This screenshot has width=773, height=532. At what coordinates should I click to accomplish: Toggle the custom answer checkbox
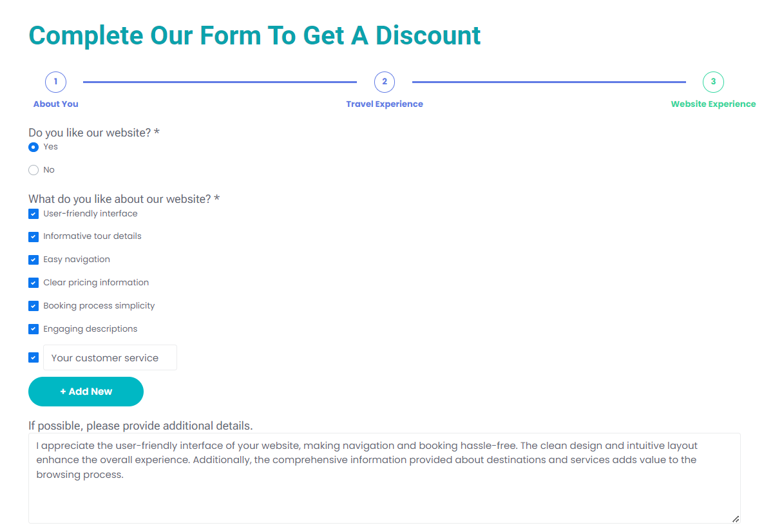pos(33,357)
